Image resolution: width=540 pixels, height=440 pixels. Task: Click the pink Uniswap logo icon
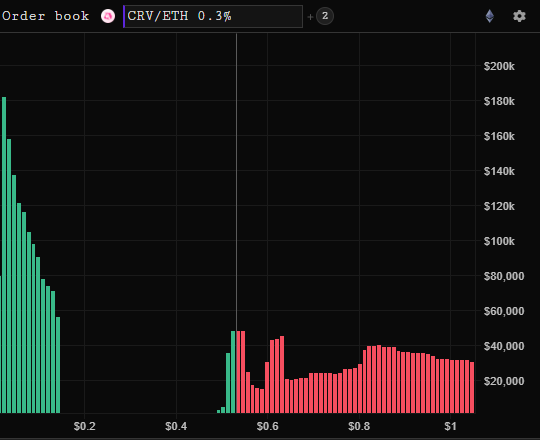point(108,16)
